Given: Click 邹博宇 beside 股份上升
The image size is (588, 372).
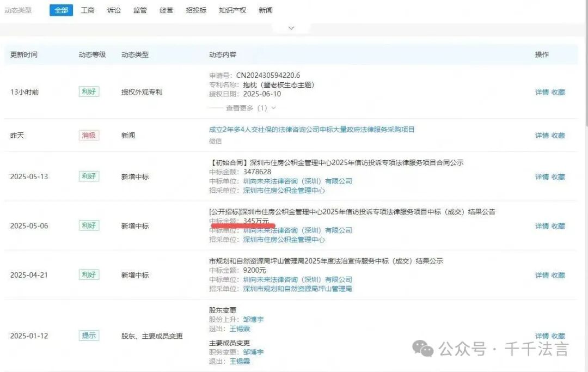Looking at the screenshot, I should tap(254, 320).
